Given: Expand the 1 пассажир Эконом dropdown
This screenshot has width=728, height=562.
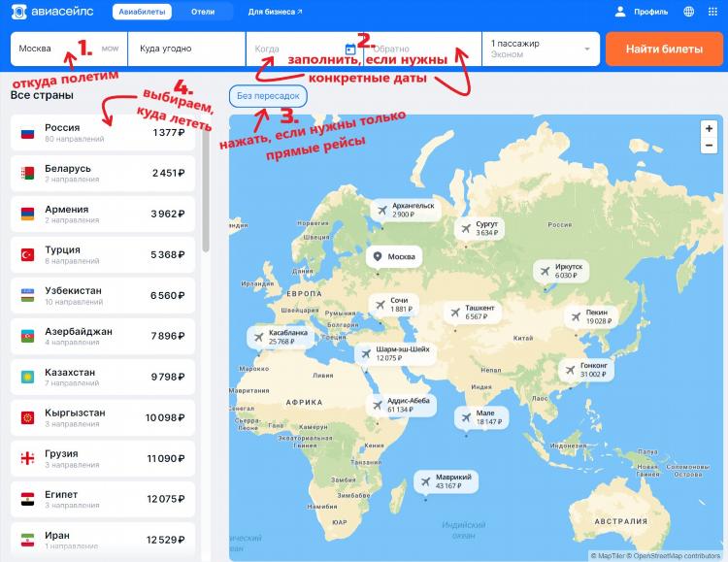Looking at the screenshot, I should click(x=541, y=49).
